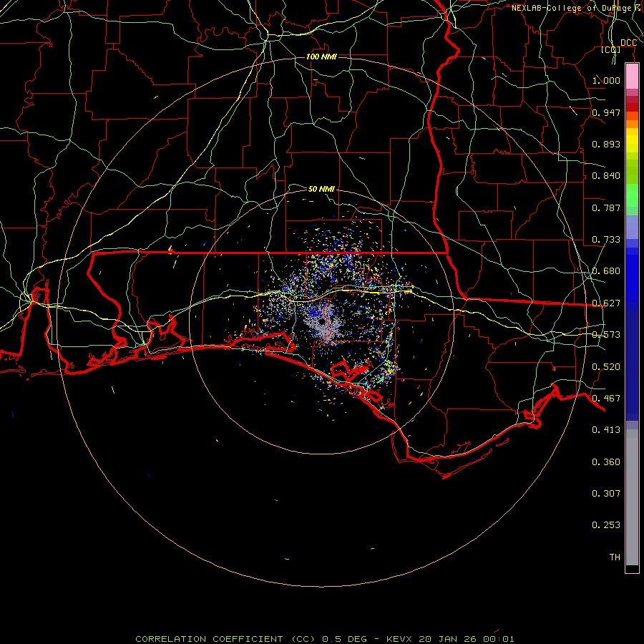Click the "50 NMI" range ring label
This screenshot has height=644, width=644.
point(321,189)
